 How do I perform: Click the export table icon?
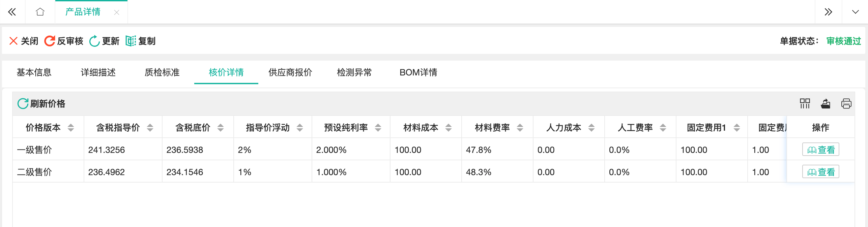point(826,103)
